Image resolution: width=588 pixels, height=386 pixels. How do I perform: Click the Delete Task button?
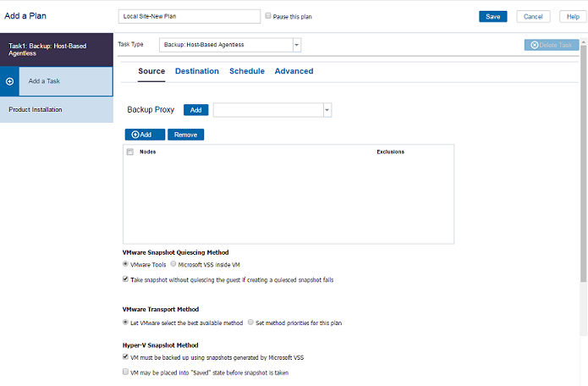pyautogui.click(x=551, y=45)
